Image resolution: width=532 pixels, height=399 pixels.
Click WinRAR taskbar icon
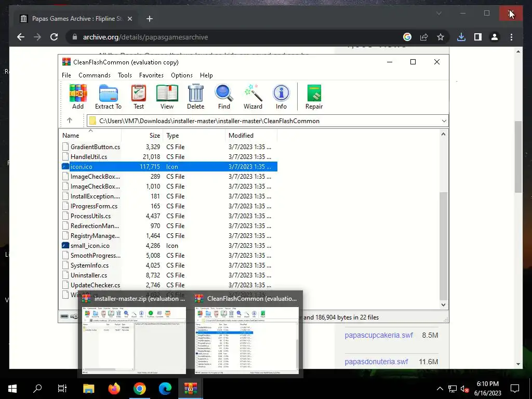[190, 389]
